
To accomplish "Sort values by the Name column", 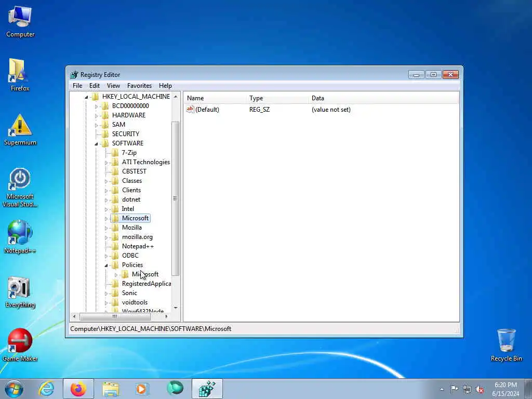I will (x=215, y=98).
